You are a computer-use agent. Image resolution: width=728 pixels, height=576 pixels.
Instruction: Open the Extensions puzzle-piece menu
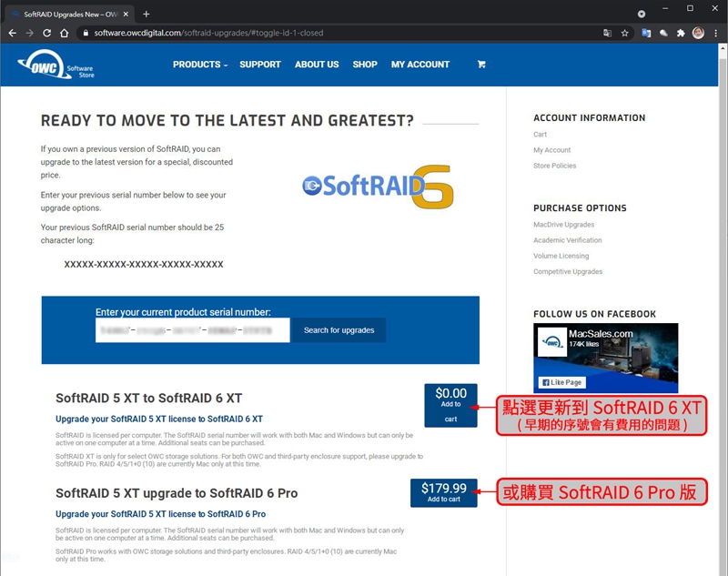(x=681, y=33)
